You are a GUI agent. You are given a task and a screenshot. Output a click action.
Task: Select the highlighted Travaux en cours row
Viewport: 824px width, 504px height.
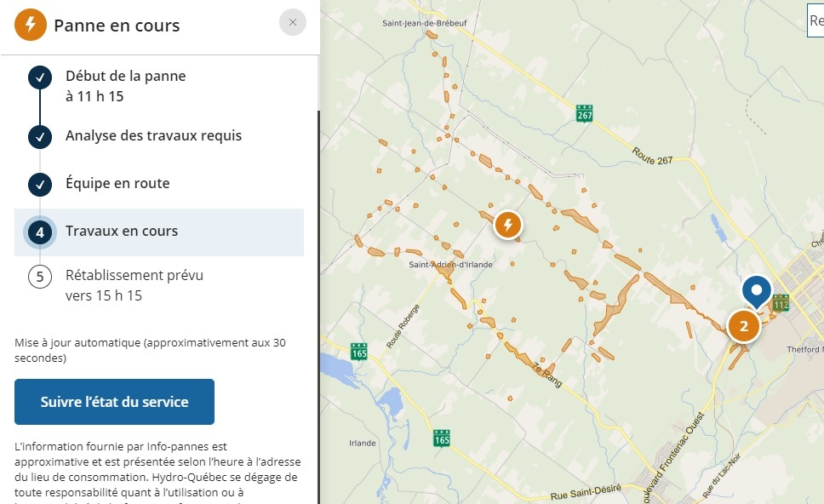(159, 232)
